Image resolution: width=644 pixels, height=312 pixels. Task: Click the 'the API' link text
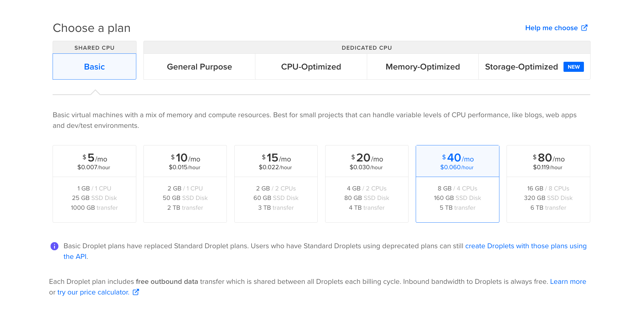tap(75, 257)
